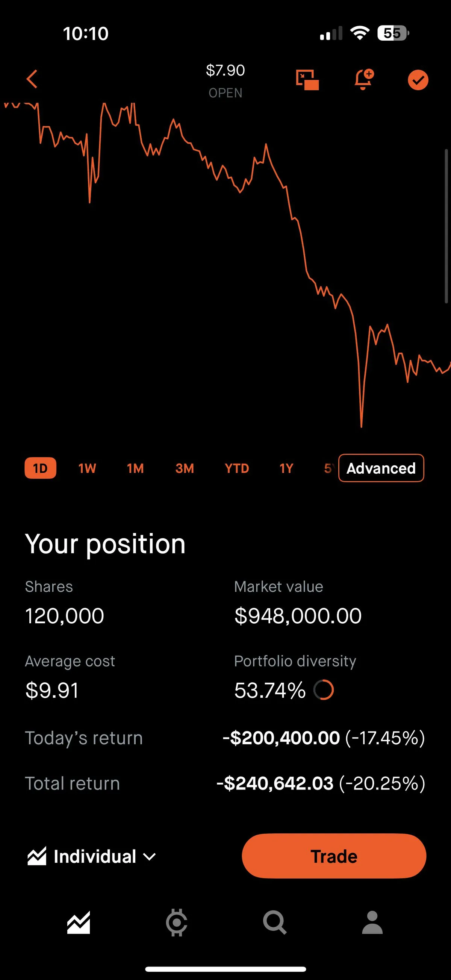Switch chart range to 1W
This screenshot has width=451, height=980.
coord(87,468)
